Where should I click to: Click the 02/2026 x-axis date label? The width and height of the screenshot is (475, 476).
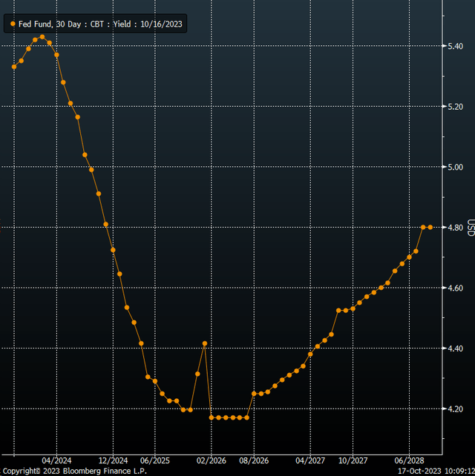click(x=212, y=460)
